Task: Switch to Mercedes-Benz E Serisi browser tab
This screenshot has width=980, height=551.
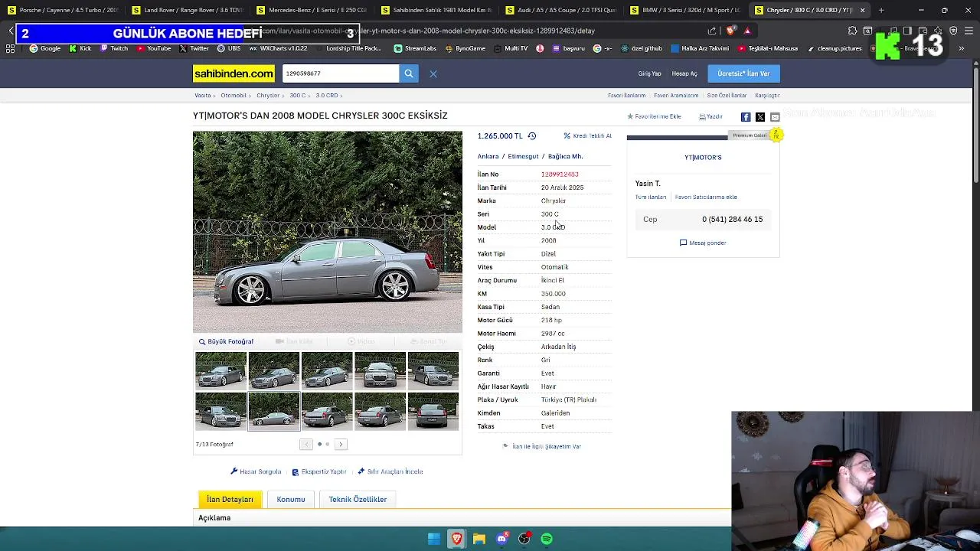Action: pyautogui.click(x=312, y=10)
